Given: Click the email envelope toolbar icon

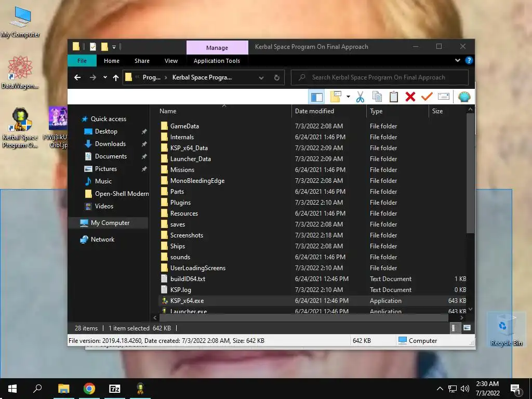Looking at the screenshot, I should 444,97.
